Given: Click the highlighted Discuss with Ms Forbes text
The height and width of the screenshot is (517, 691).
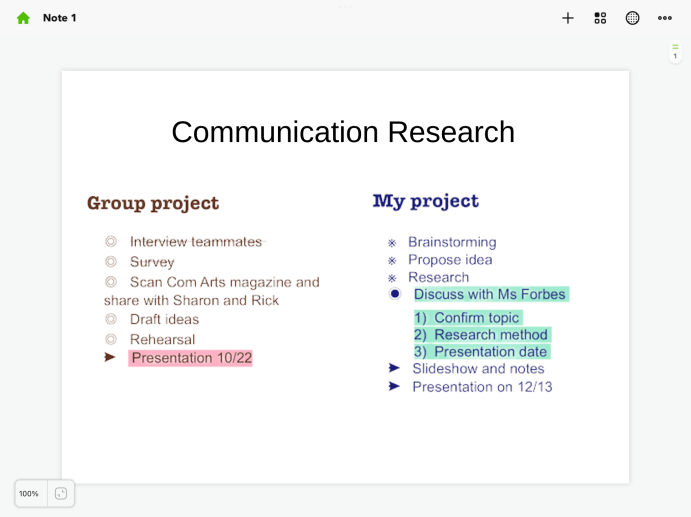Looking at the screenshot, I should pyautogui.click(x=491, y=294).
